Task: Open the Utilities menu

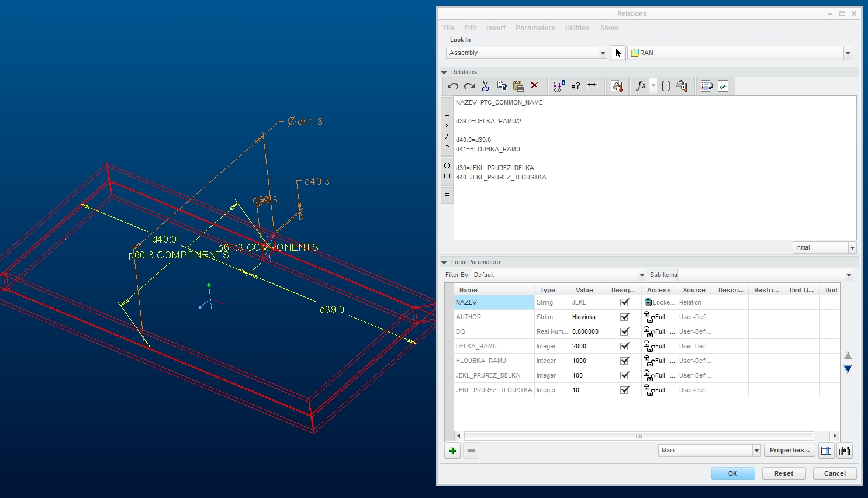Action: click(577, 28)
